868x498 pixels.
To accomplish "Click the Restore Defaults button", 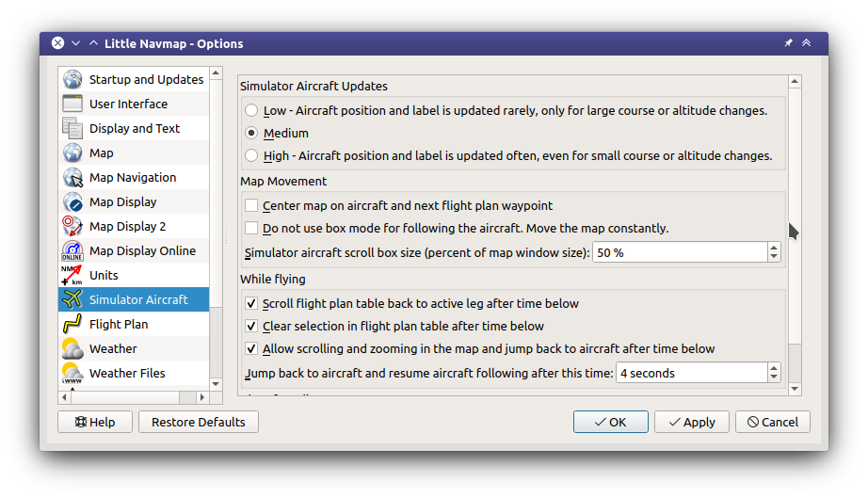I will click(x=199, y=422).
